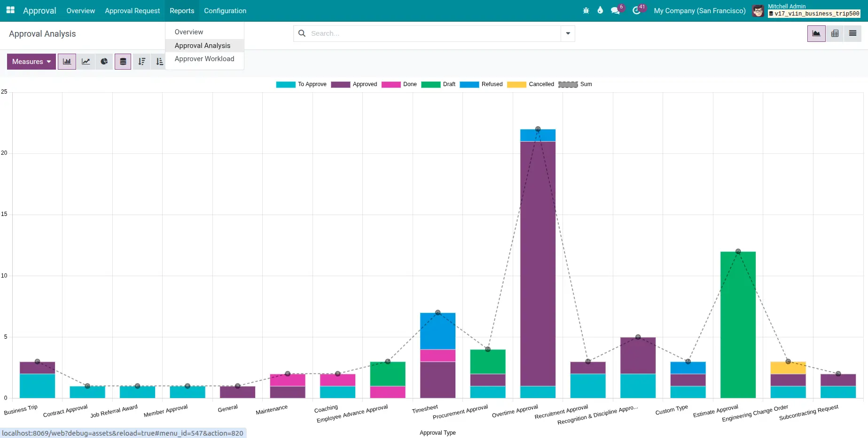Open the search options dropdown arrow
Viewport: 868px width, 438px height.
(568, 33)
